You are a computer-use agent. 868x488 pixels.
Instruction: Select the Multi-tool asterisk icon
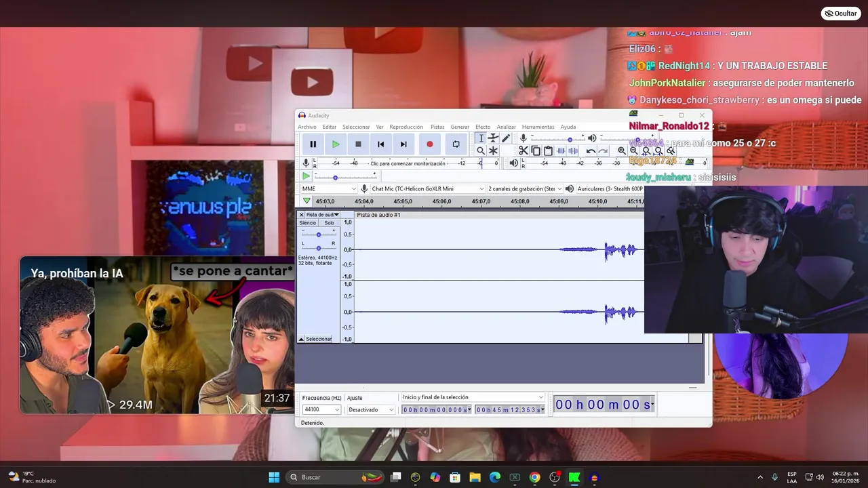[x=493, y=150]
